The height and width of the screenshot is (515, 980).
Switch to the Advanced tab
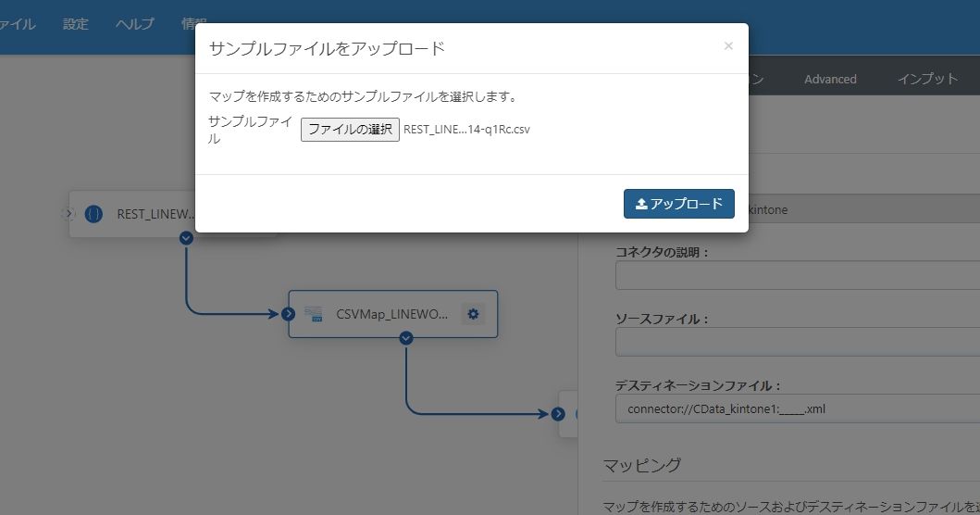tap(830, 80)
